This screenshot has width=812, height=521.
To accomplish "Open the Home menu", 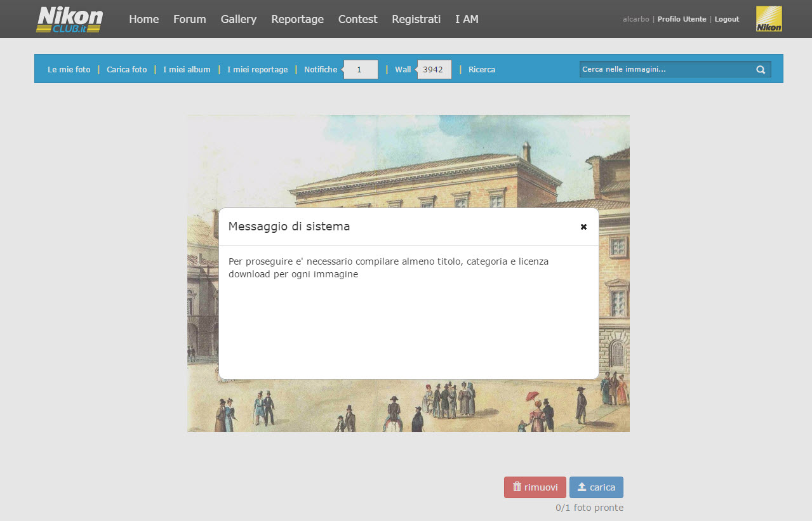I will point(144,19).
